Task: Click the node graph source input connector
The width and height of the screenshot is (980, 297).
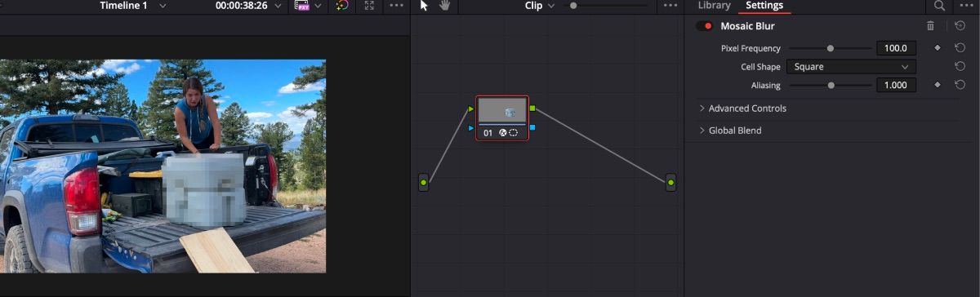Action: (x=423, y=183)
